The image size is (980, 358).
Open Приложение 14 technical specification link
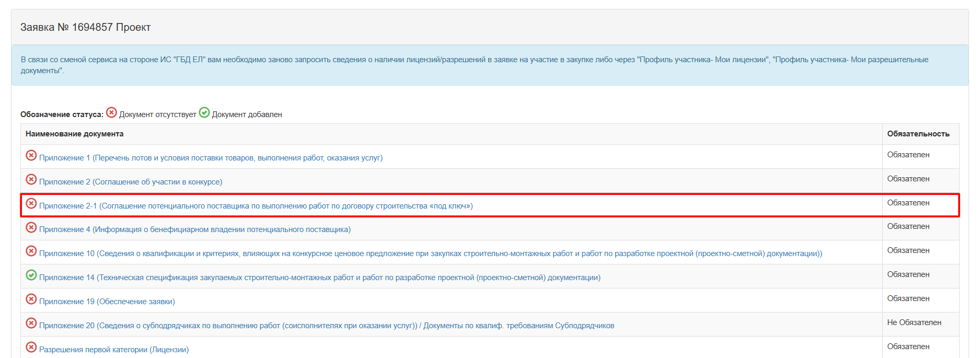tap(319, 278)
